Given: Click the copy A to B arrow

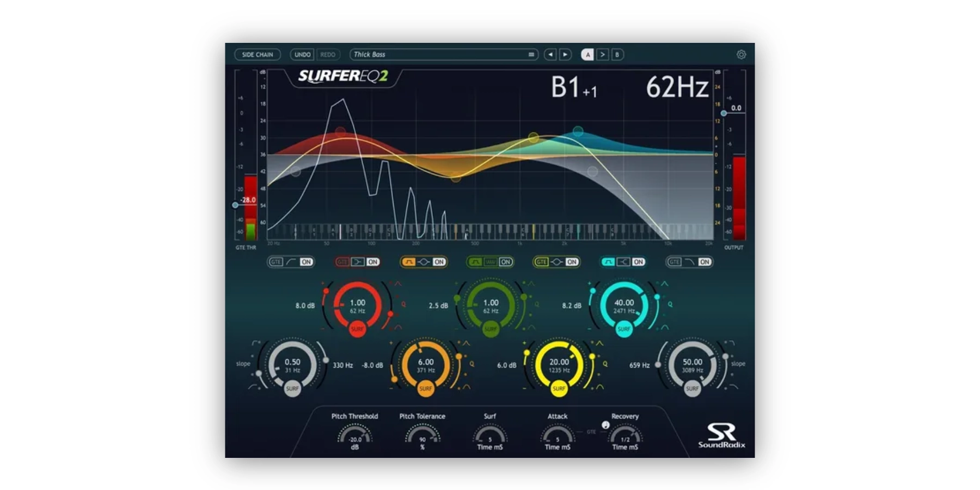Looking at the screenshot, I should (602, 54).
